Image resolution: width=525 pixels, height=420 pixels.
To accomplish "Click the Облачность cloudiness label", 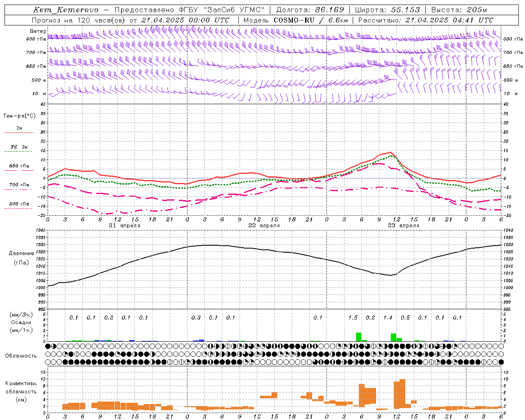I will pos(21,356).
